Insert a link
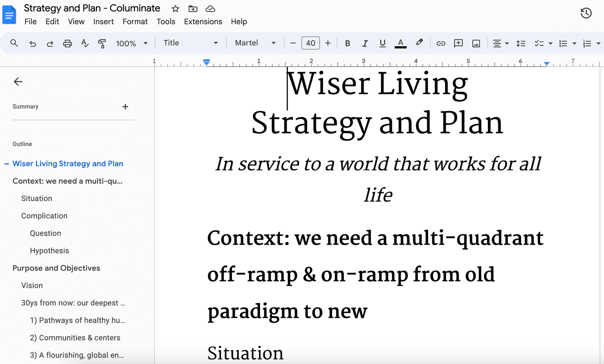Image resolution: width=604 pixels, height=364 pixels. coord(441,43)
